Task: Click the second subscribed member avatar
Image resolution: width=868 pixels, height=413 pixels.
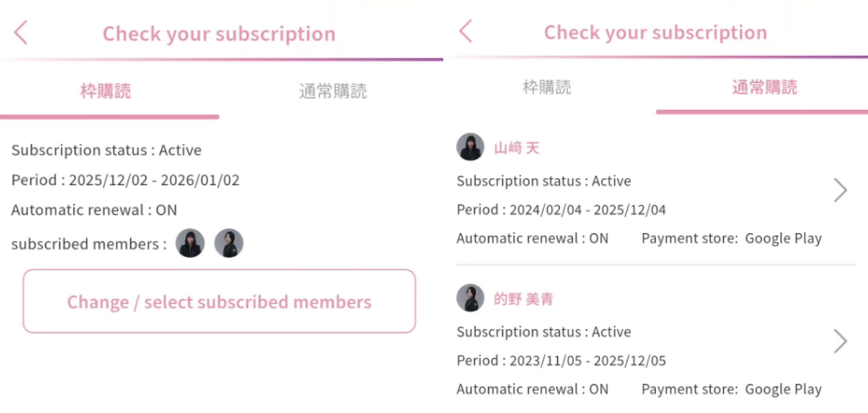Action: (x=229, y=243)
